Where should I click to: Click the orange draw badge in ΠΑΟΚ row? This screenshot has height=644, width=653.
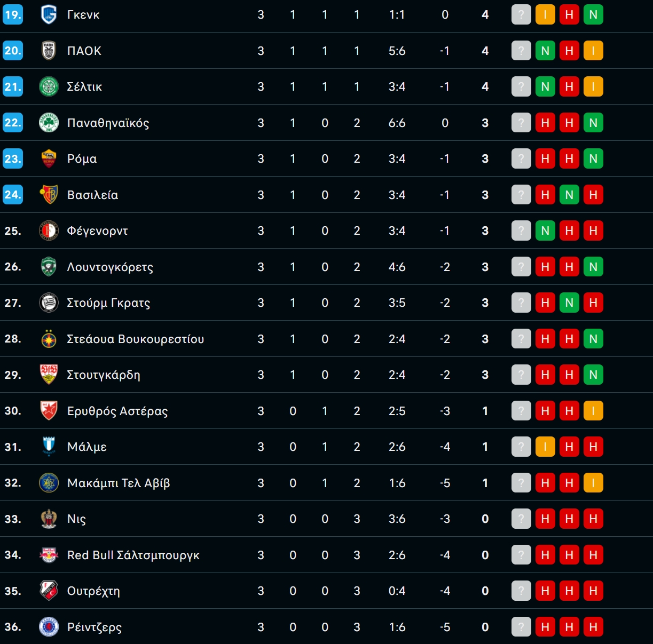tap(593, 51)
